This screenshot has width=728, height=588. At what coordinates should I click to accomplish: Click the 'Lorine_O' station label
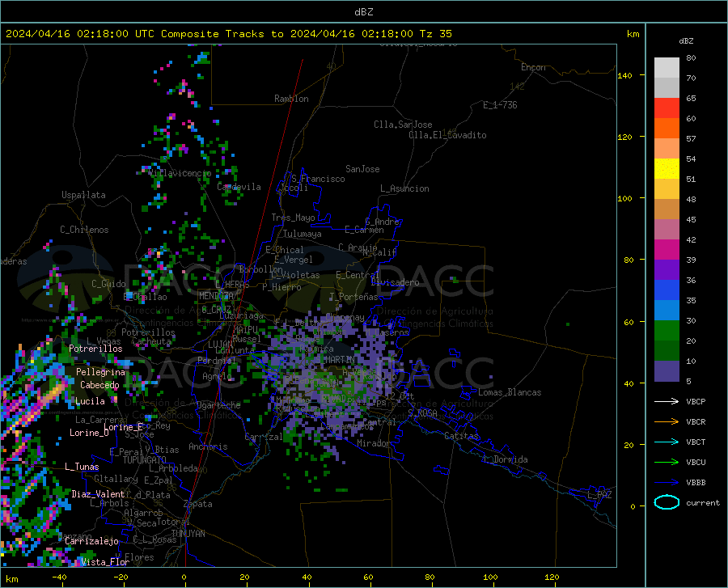(x=89, y=433)
